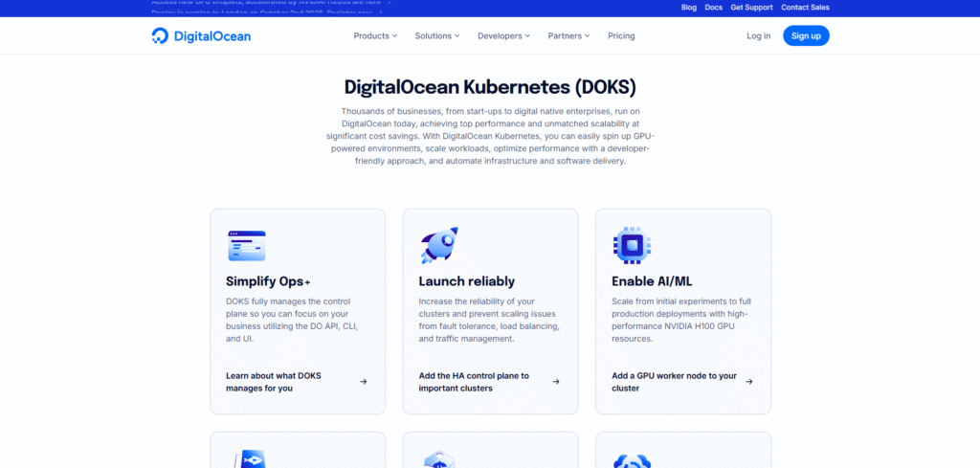Click arrow next to Add a GPU worker node
The image size is (980, 468).
[749, 382]
